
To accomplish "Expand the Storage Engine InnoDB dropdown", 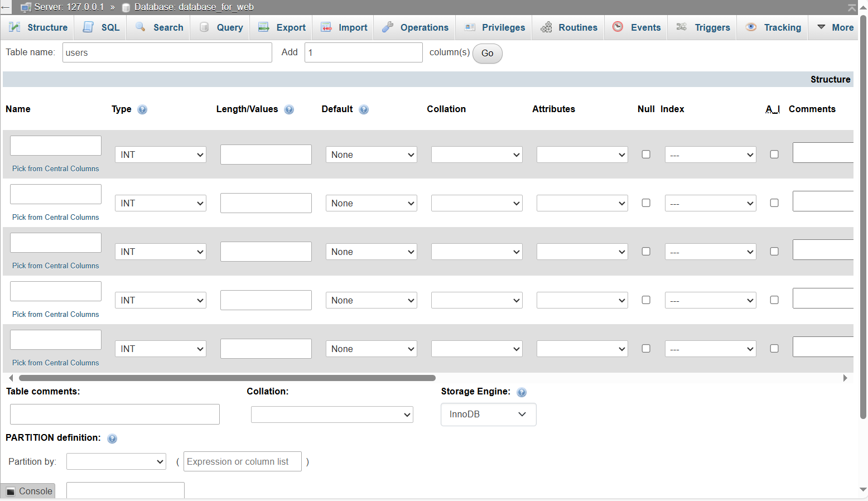I will click(x=488, y=415).
